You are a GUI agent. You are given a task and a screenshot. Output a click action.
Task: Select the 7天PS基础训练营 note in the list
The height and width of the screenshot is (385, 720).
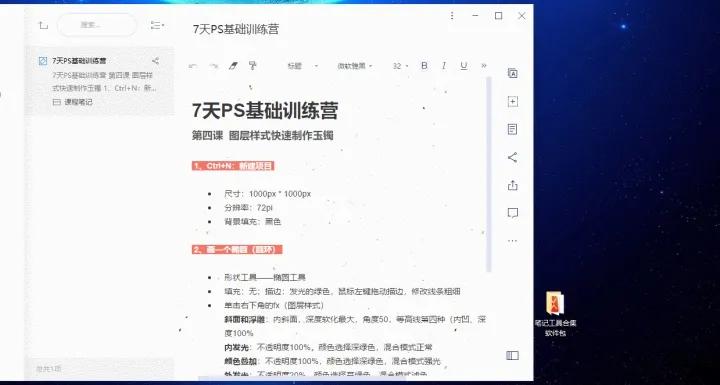point(99,81)
